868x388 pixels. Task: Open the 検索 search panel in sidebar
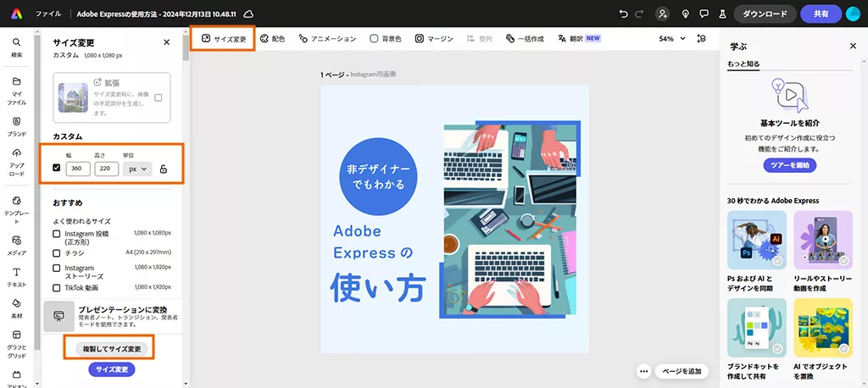pos(17,47)
